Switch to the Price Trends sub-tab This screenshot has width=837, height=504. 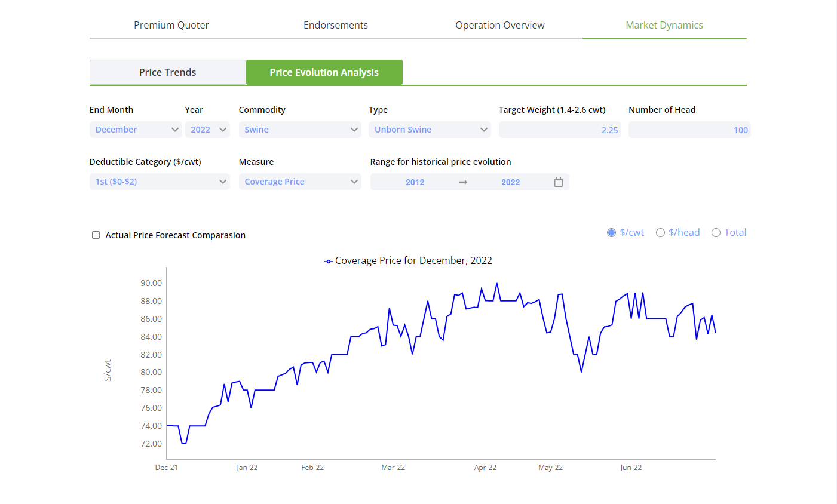coord(168,72)
